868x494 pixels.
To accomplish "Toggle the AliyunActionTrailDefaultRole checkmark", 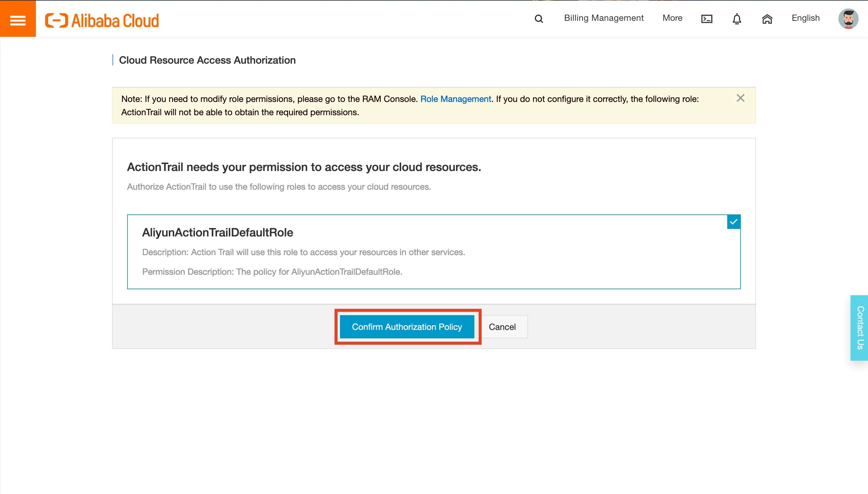I will (x=734, y=222).
